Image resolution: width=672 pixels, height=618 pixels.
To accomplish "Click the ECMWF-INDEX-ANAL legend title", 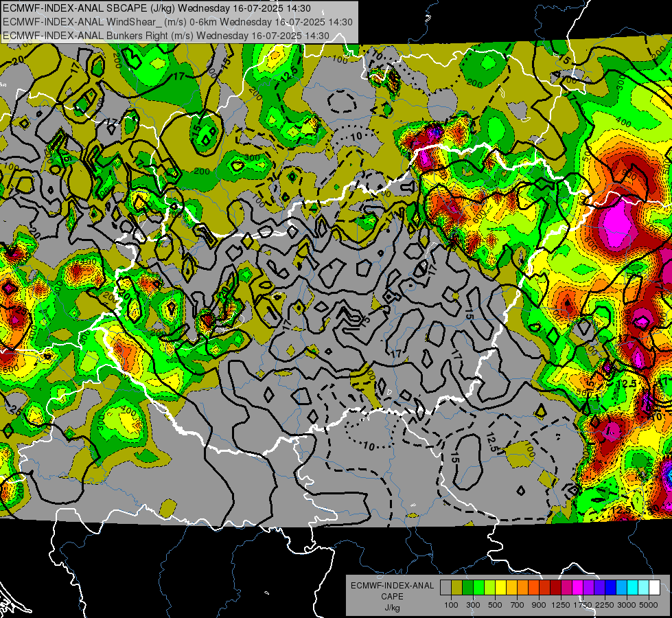I will (x=392, y=586).
